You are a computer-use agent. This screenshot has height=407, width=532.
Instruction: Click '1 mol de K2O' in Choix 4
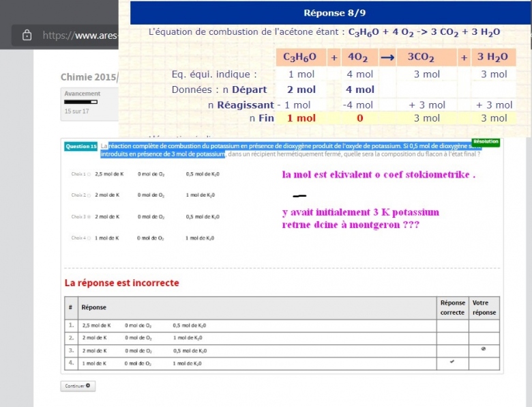pyautogui.click(x=200, y=238)
